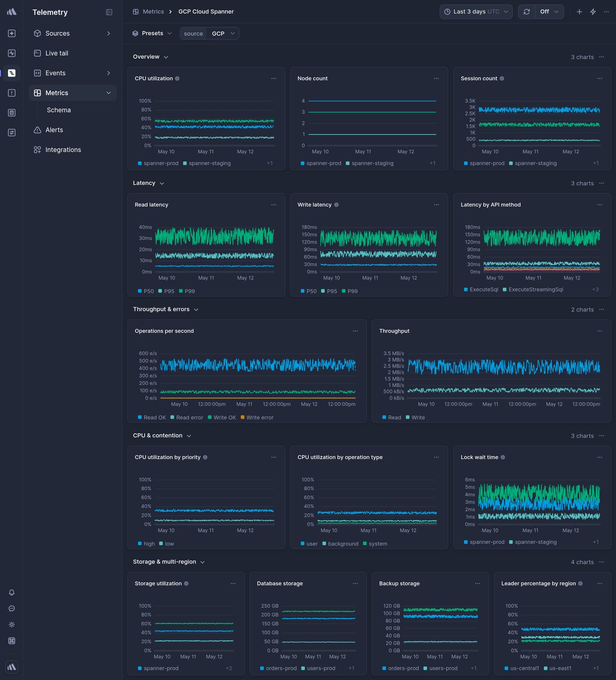
Task: Open the source GCP filter dropdown
Action: tap(209, 33)
